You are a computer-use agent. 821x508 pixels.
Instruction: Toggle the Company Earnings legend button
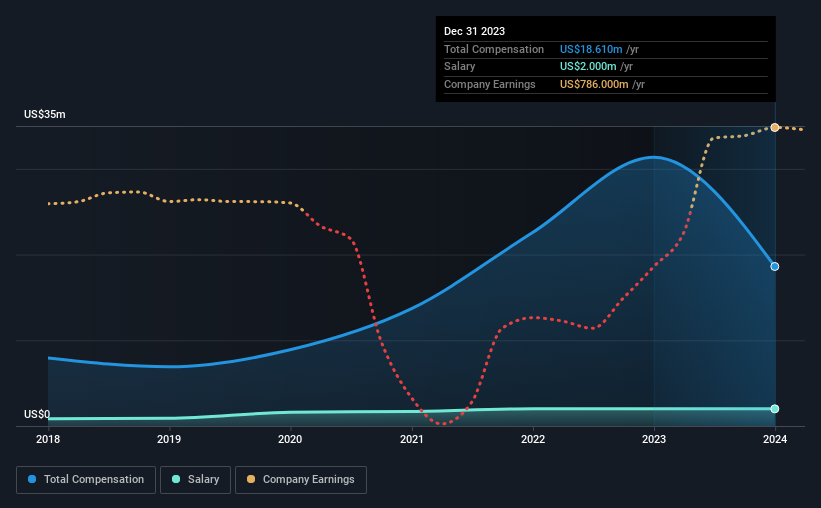(x=301, y=480)
